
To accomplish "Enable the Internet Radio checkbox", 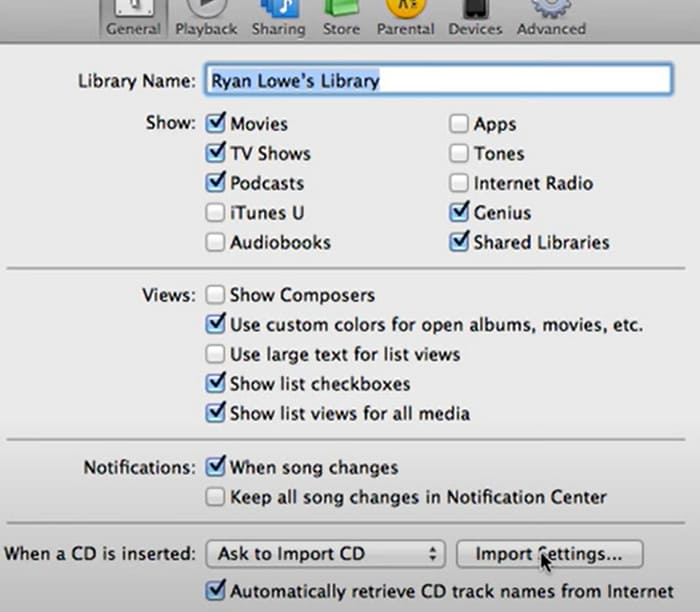I will click(459, 183).
